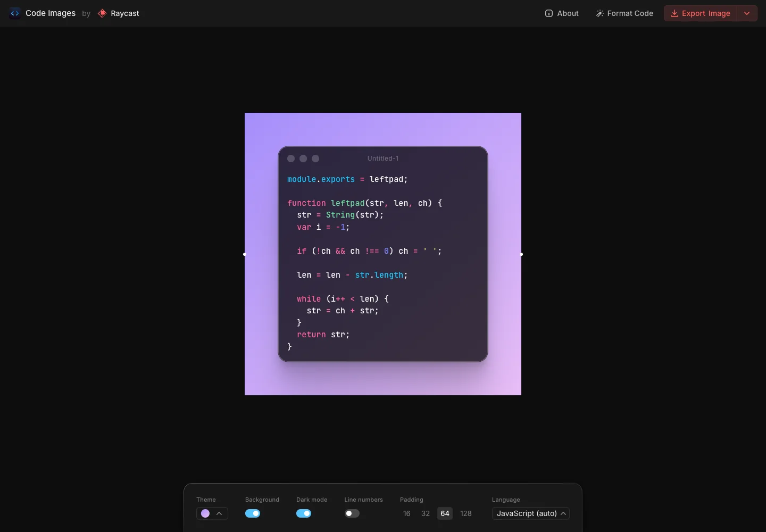Click the Code Images title text

point(51,13)
